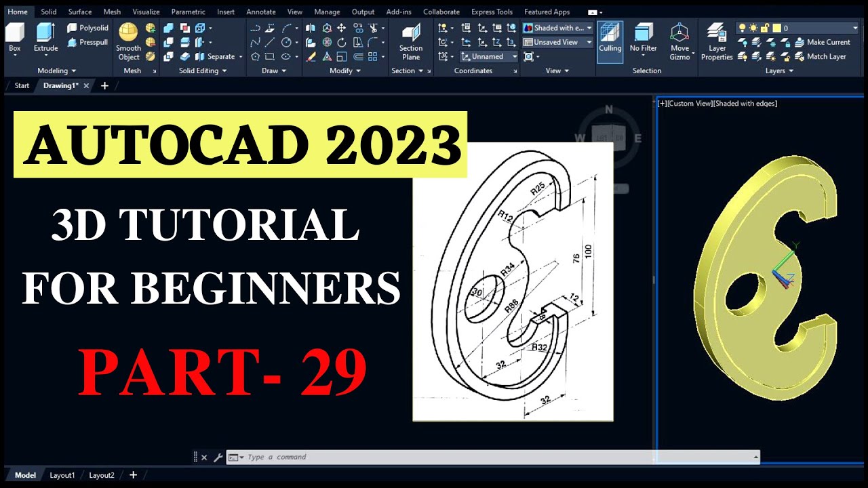Select the Spline draw tool
The height and width of the screenshot is (488, 868).
coord(255,42)
